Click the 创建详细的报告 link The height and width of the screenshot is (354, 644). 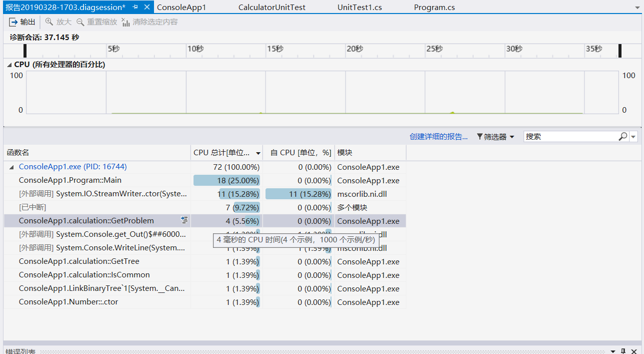(x=438, y=137)
